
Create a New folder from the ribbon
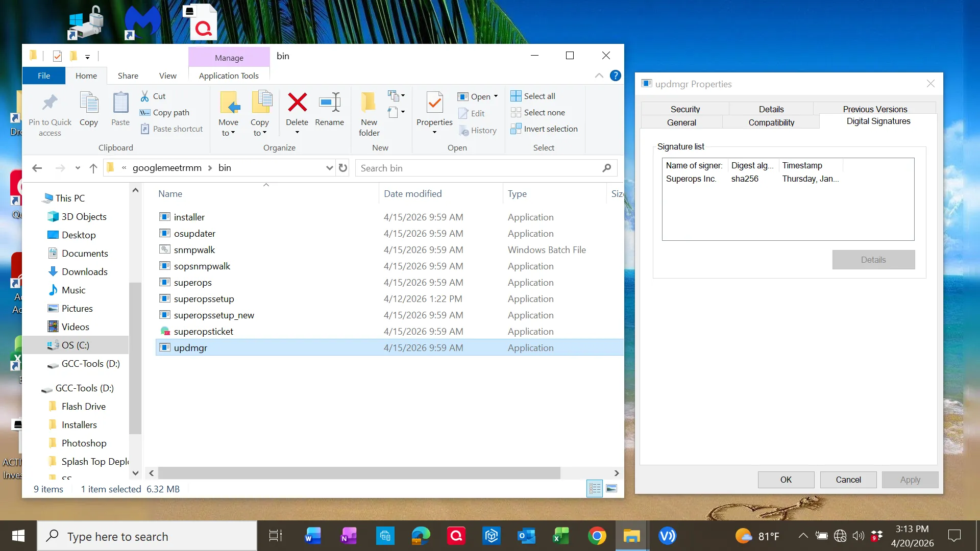click(368, 112)
